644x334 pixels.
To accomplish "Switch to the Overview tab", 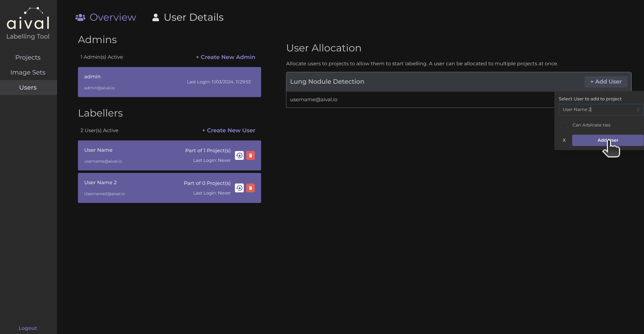I will 106,17.
